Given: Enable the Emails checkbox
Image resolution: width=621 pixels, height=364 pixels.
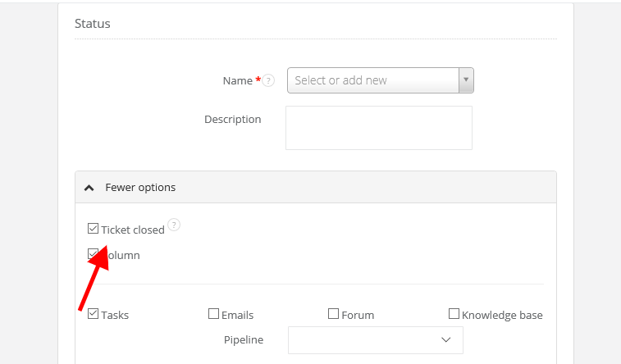Looking at the screenshot, I should coord(213,313).
